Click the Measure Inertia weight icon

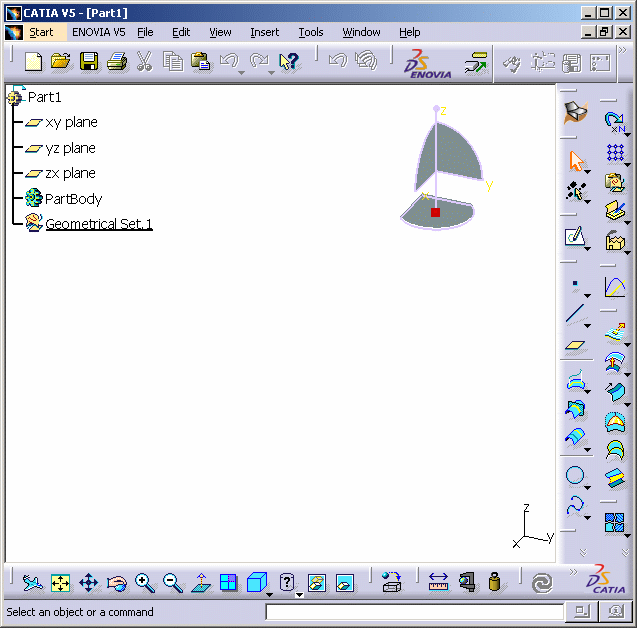494,582
